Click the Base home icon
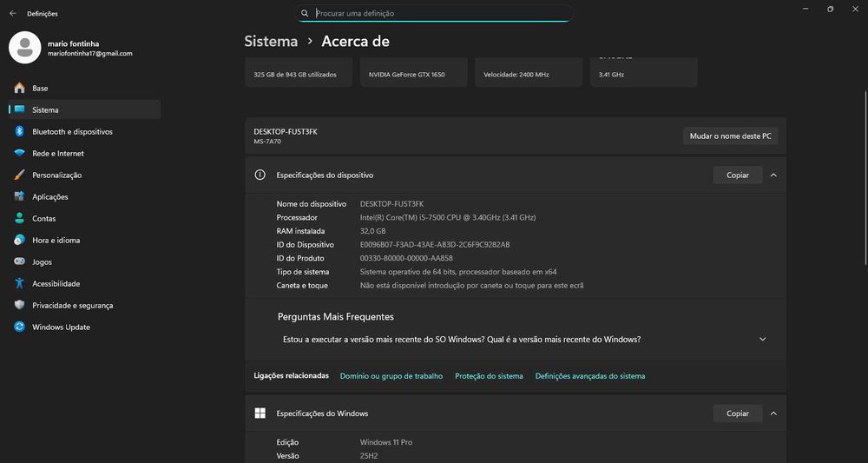The width and height of the screenshot is (868, 463). pos(19,88)
